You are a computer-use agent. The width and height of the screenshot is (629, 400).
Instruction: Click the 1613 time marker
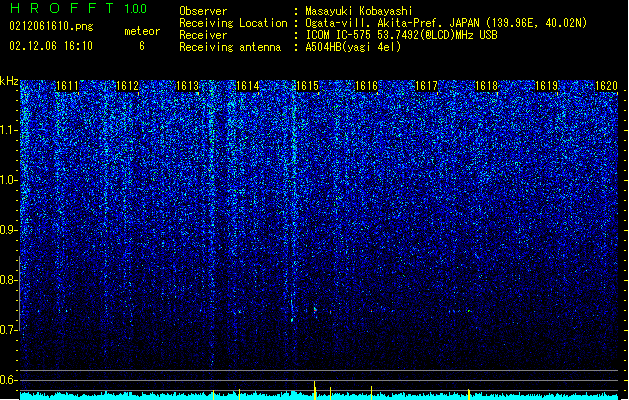tap(187, 86)
